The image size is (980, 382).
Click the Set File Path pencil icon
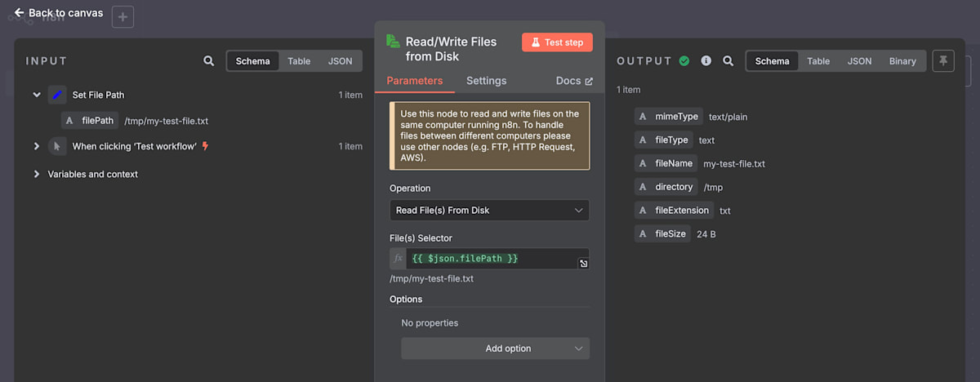pos(57,95)
